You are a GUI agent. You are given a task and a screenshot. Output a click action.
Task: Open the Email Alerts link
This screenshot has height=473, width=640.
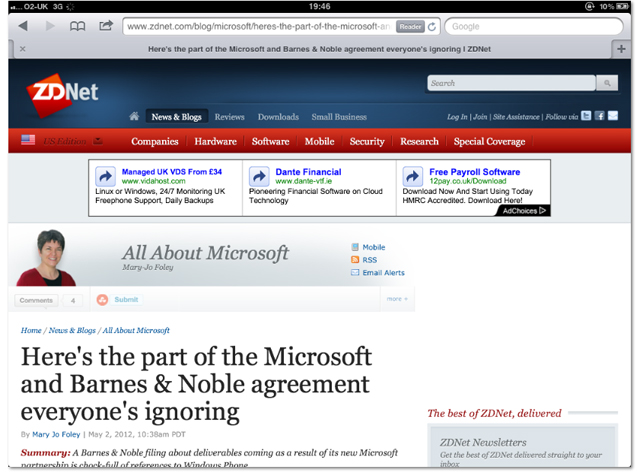point(383,273)
